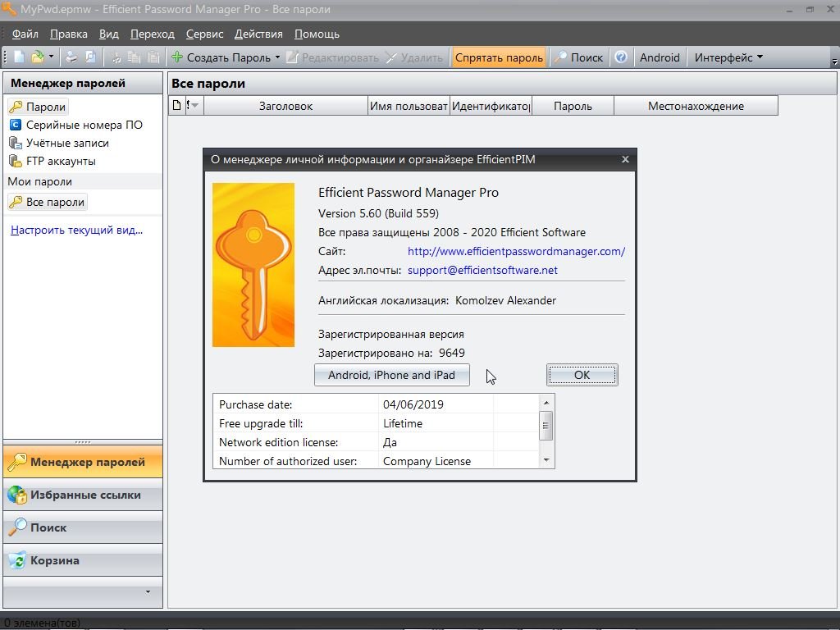Sort by Местонахождение column header
The height and width of the screenshot is (630, 840).
[696, 106]
